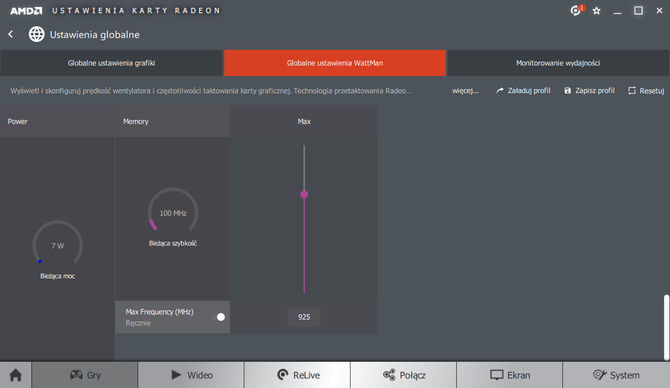This screenshot has width=670, height=388.
Task: Click the Bieżąca szybkość label
Action: point(173,243)
